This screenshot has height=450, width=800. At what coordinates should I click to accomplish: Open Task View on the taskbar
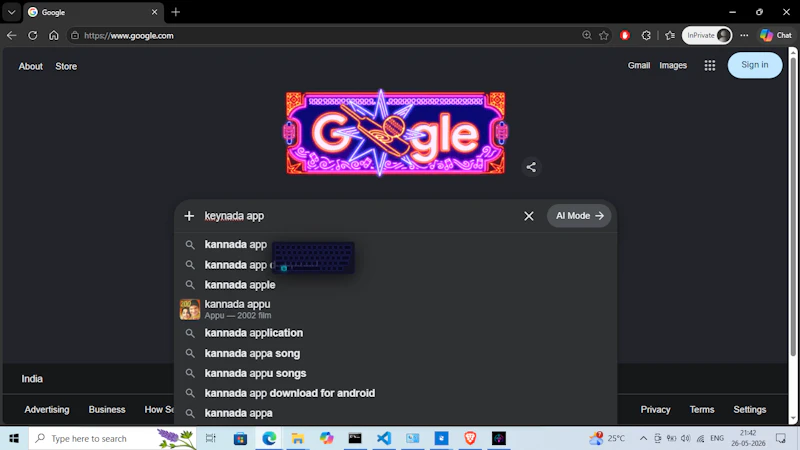click(210, 438)
